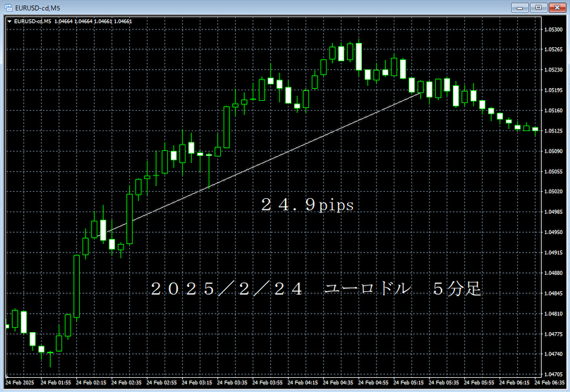This screenshot has height=392, width=570.
Task: Click price level 1.05160 on scale
Action: click(x=553, y=111)
